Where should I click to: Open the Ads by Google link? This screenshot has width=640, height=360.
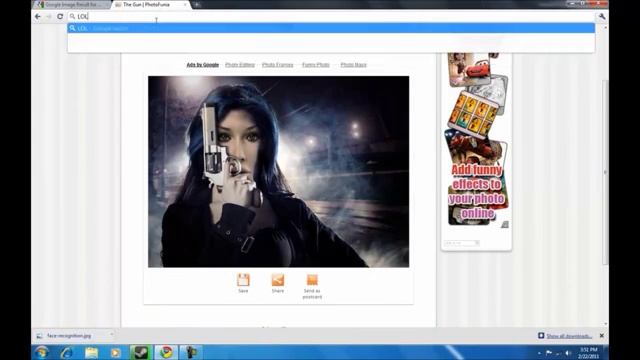(202, 65)
